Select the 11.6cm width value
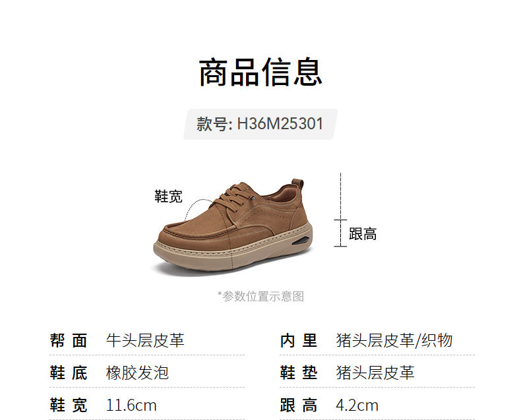 point(131,405)
